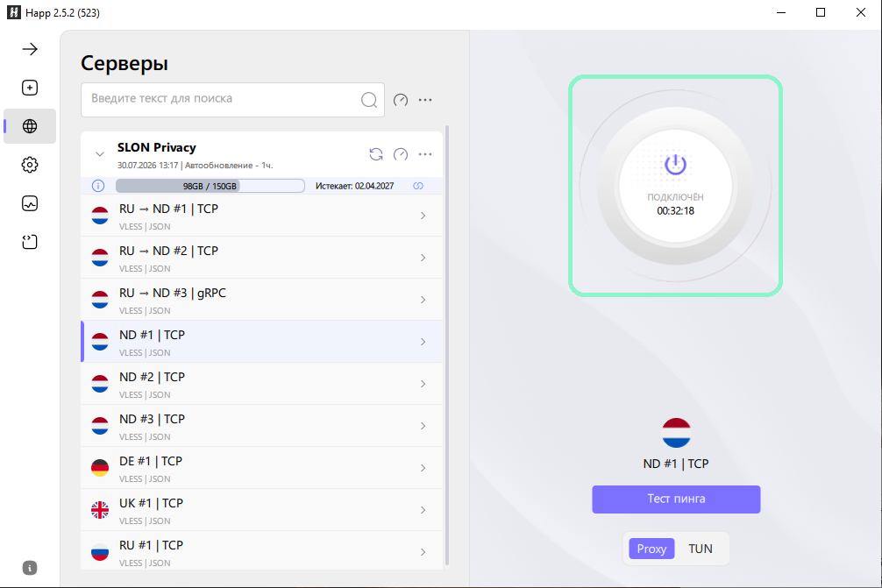
Task: Expand the sidebar with the arrow icon
Action: [x=30, y=49]
